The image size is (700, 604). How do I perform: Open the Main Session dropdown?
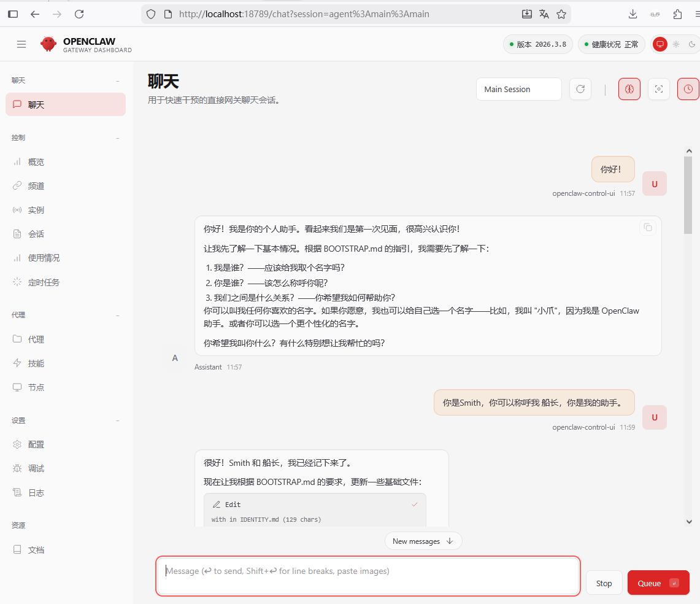pyautogui.click(x=518, y=89)
